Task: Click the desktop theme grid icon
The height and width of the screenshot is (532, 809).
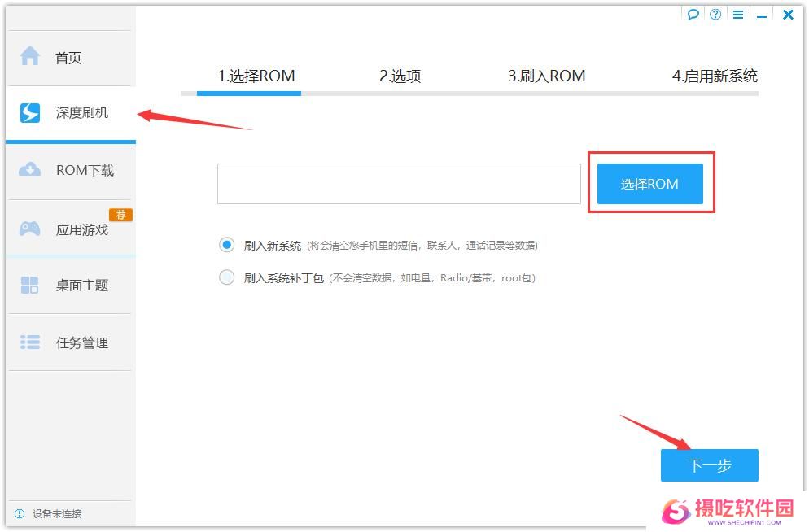Action: [x=30, y=285]
